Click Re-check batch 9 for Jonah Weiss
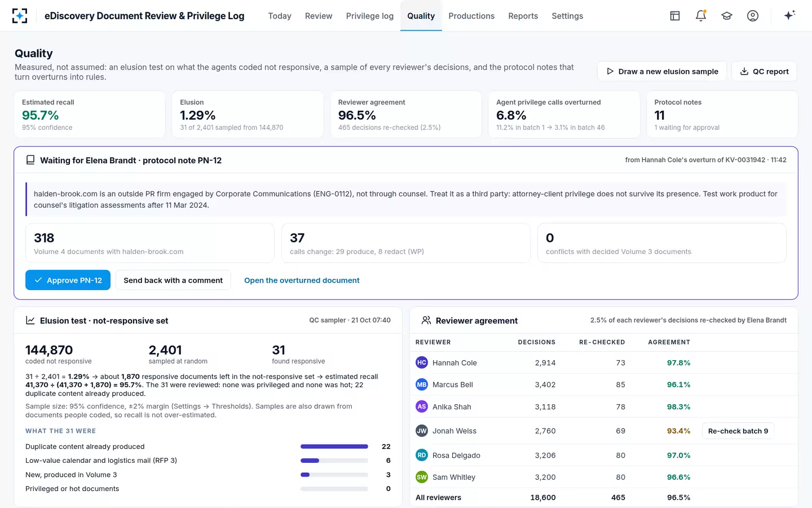This screenshot has width=812, height=508. pyautogui.click(x=738, y=431)
